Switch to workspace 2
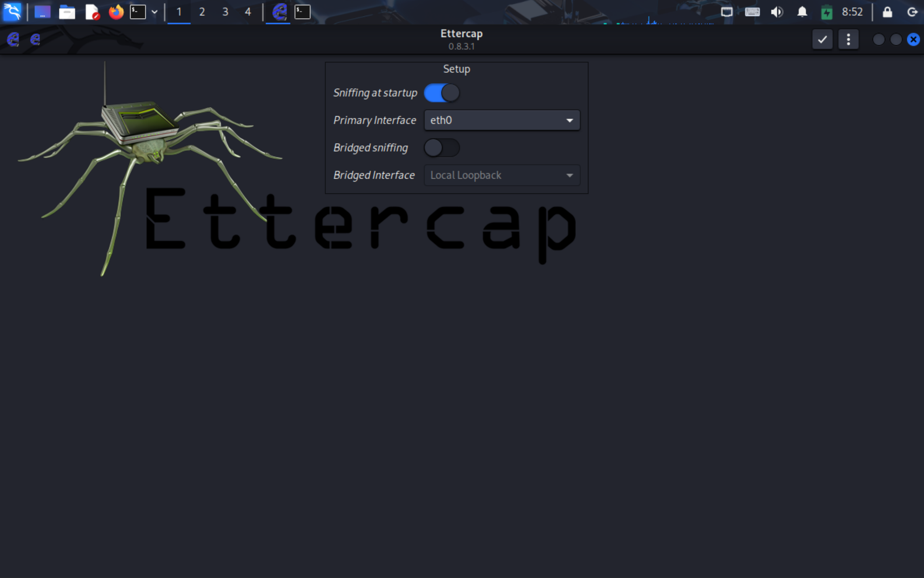The height and width of the screenshot is (578, 924). coord(202,12)
